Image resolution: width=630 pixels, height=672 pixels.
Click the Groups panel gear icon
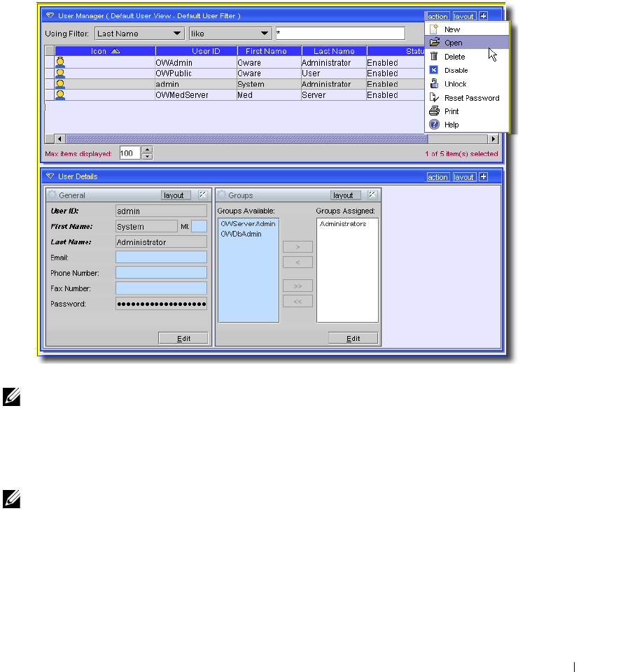[x=222, y=195]
